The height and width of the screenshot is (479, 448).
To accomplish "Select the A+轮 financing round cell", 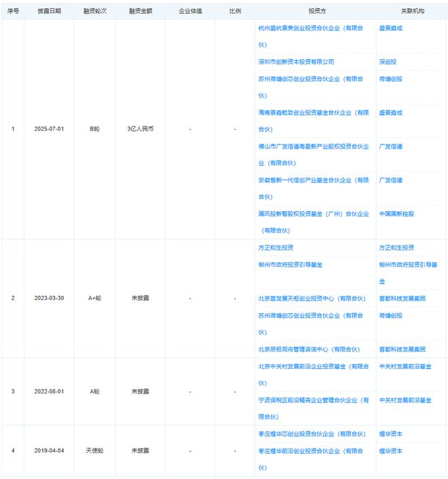I will [x=95, y=298].
